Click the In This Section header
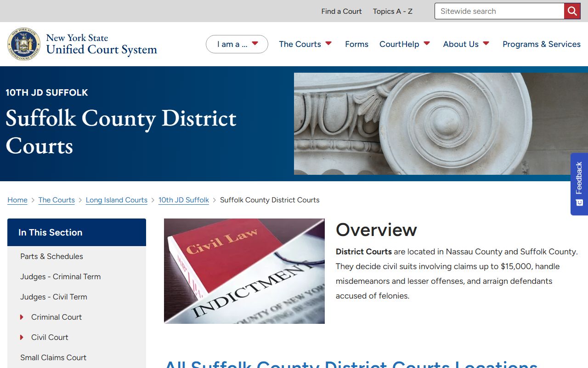 pos(77,232)
